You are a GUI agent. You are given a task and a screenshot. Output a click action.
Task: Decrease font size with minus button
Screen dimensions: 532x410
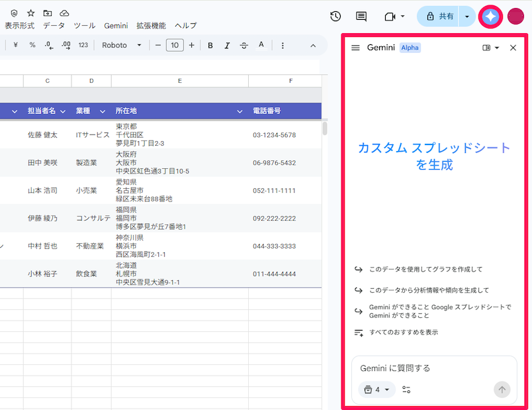pos(157,45)
